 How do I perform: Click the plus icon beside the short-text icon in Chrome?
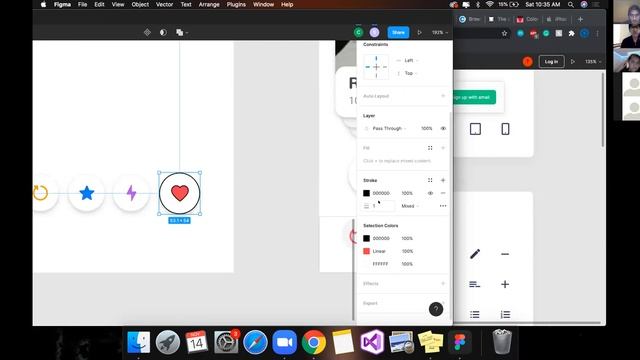(x=505, y=284)
